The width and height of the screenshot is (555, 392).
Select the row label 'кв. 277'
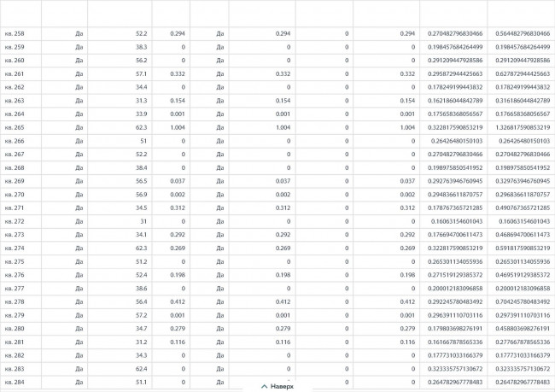[15, 289]
